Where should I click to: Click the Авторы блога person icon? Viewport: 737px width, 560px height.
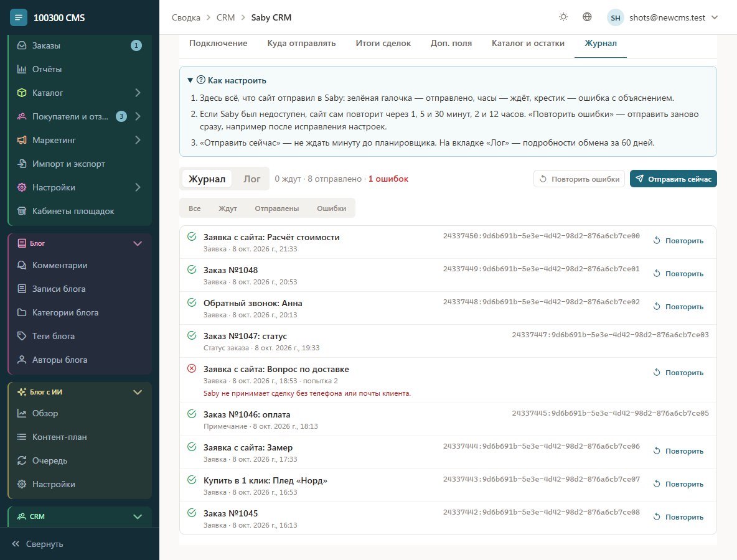pos(22,360)
